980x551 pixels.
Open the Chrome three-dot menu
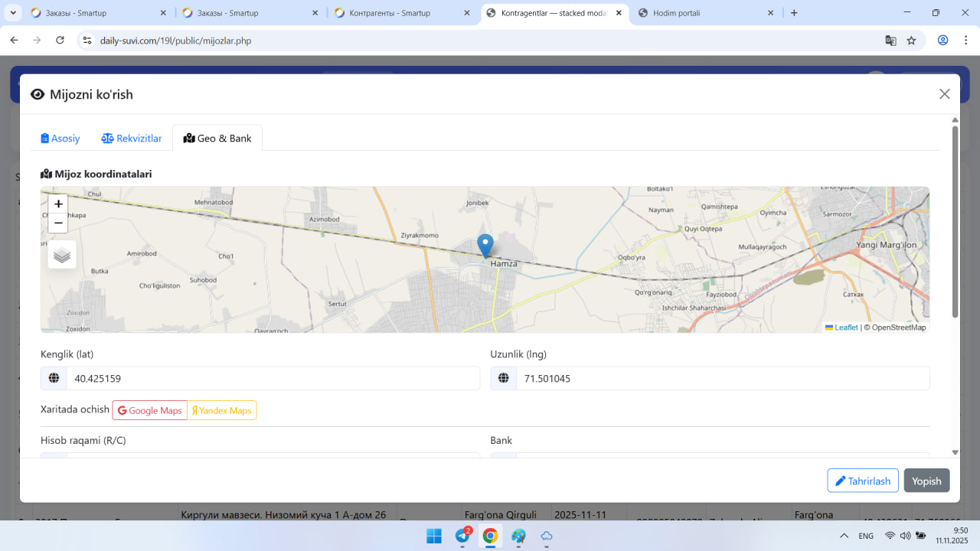coord(965,41)
